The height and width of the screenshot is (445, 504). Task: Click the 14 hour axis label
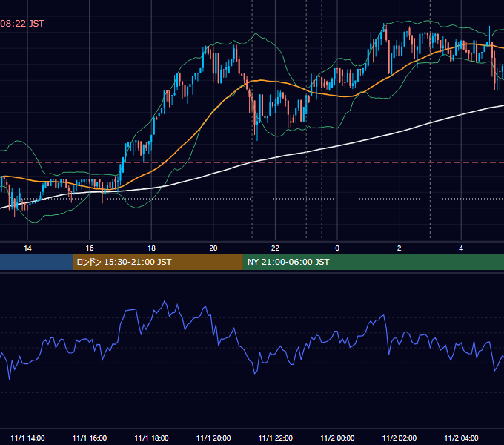[x=27, y=248]
